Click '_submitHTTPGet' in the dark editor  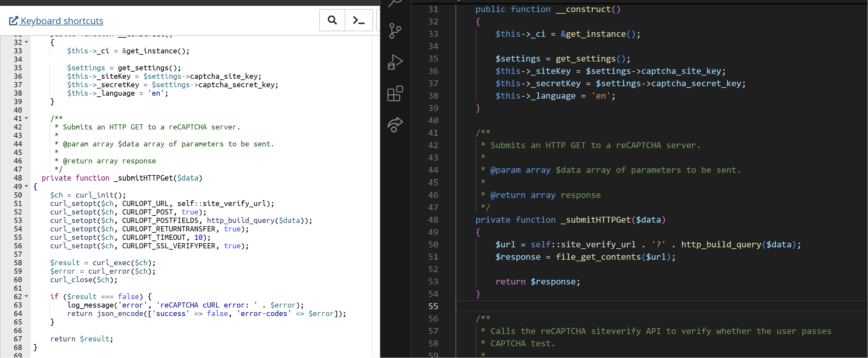596,220
